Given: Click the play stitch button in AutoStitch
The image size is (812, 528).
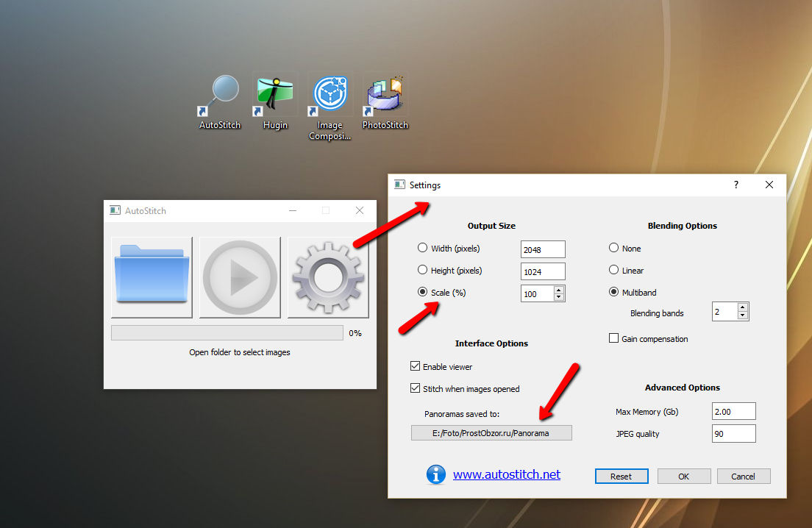Looking at the screenshot, I should pos(240,277).
